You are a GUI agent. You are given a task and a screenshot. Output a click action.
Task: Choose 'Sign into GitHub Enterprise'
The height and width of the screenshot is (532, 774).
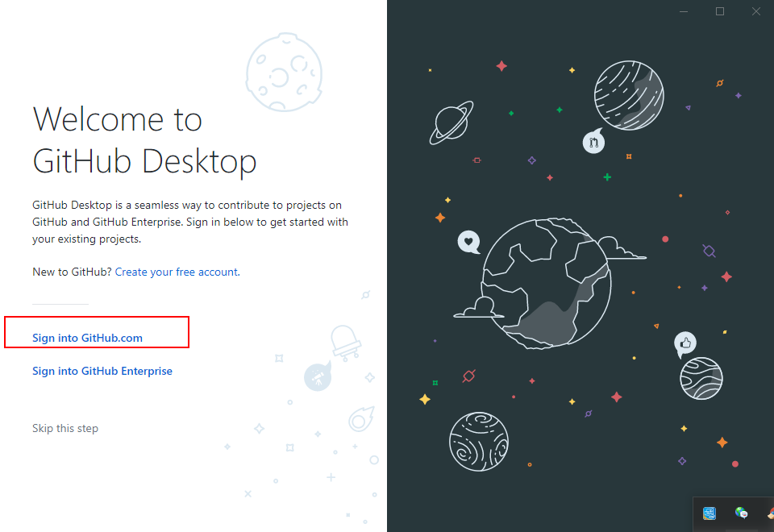(x=102, y=371)
